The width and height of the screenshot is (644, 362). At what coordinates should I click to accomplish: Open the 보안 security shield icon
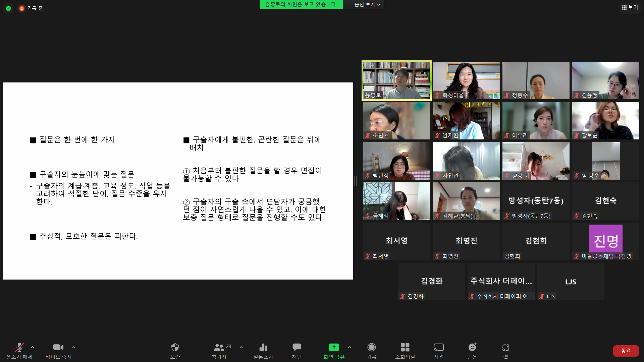[x=175, y=347]
